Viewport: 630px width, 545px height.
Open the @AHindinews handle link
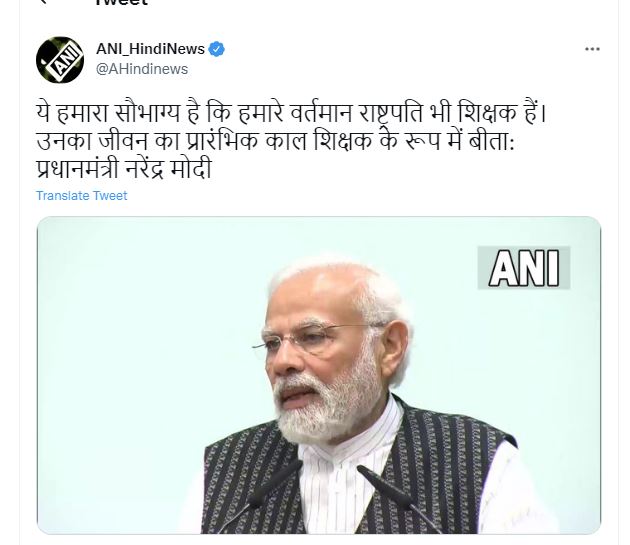point(142,69)
